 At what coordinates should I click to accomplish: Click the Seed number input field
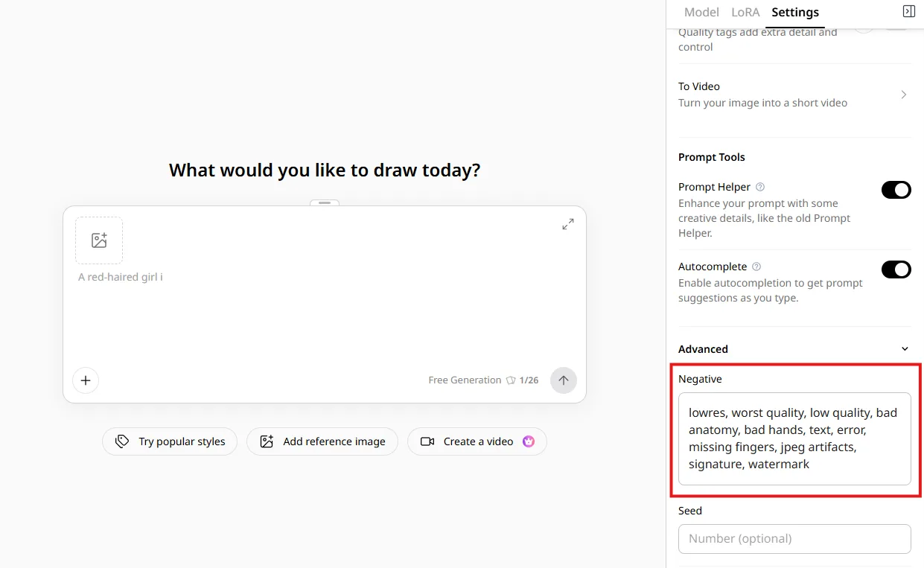[794, 539]
